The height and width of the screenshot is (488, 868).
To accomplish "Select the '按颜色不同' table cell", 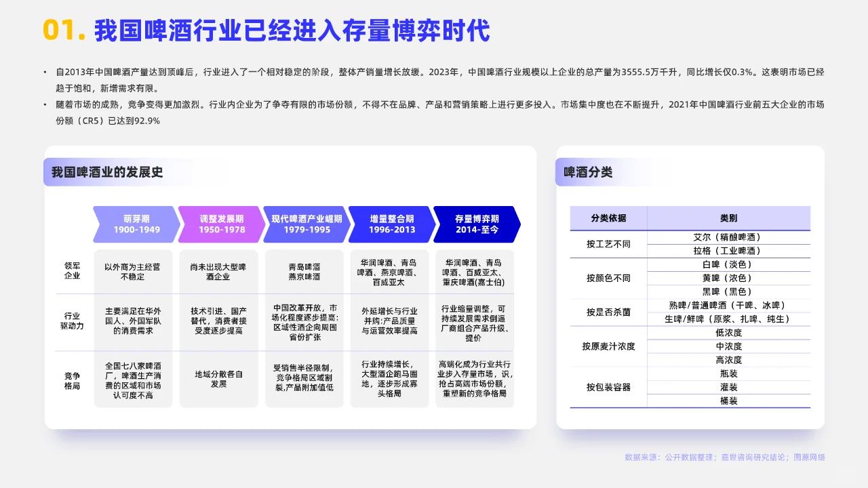I will click(x=608, y=278).
